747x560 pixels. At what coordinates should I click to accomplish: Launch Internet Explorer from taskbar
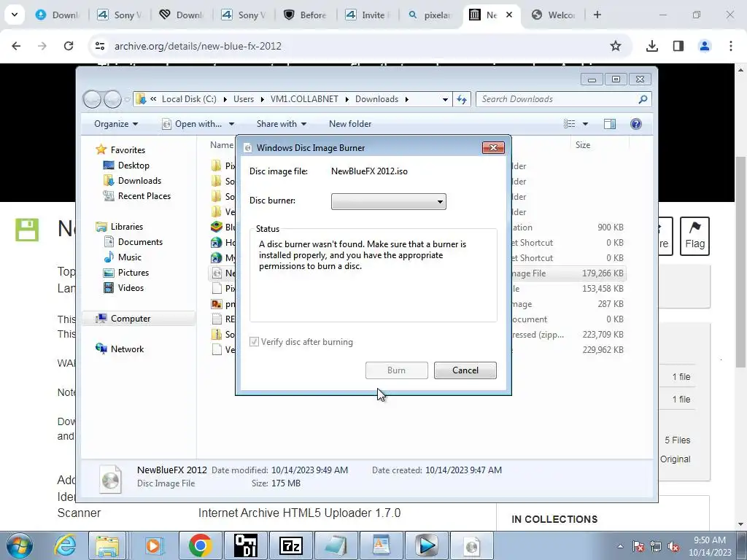click(66, 545)
